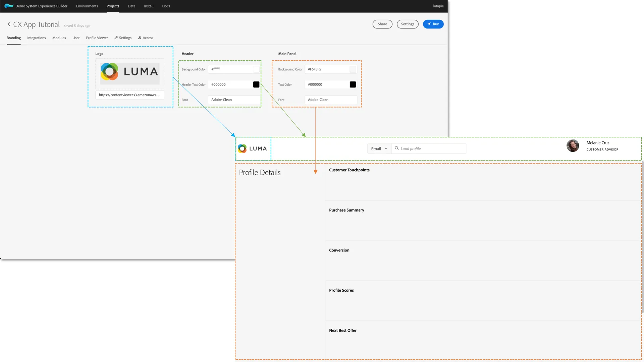Click Melanie Cruz's avatar photo

[573, 145]
